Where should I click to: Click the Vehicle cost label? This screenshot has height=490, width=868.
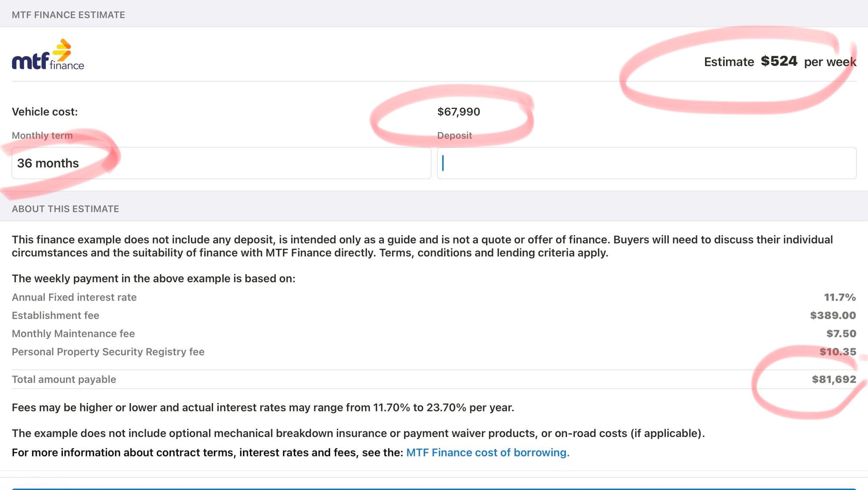coord(45,112)
